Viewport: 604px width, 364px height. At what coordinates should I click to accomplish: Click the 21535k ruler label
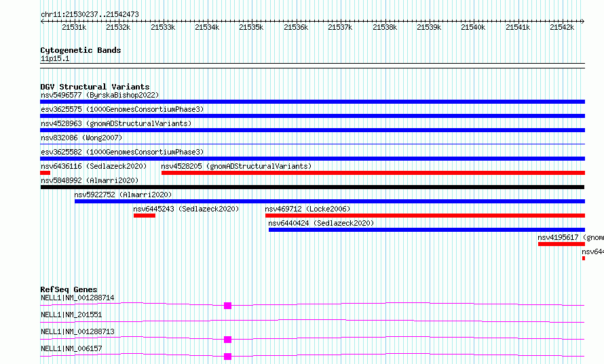pyautogui.click(x=251, y=27)
